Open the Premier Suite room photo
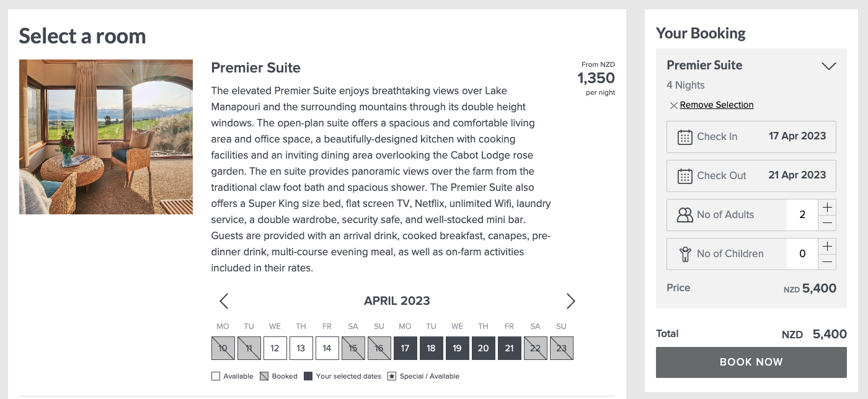 click(106, 137)
